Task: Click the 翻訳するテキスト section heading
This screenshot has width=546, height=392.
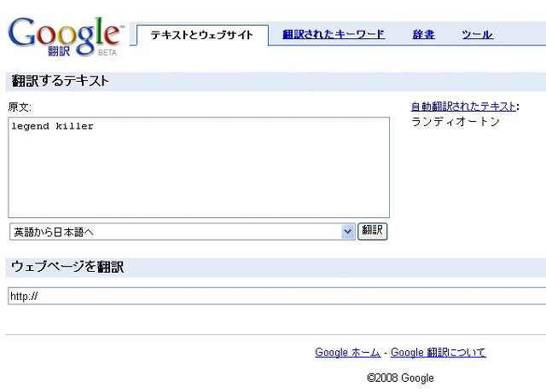Action: 60,81
